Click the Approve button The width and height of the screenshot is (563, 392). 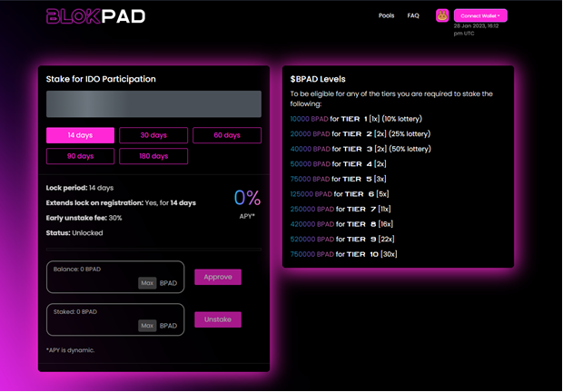click(218, 277)
